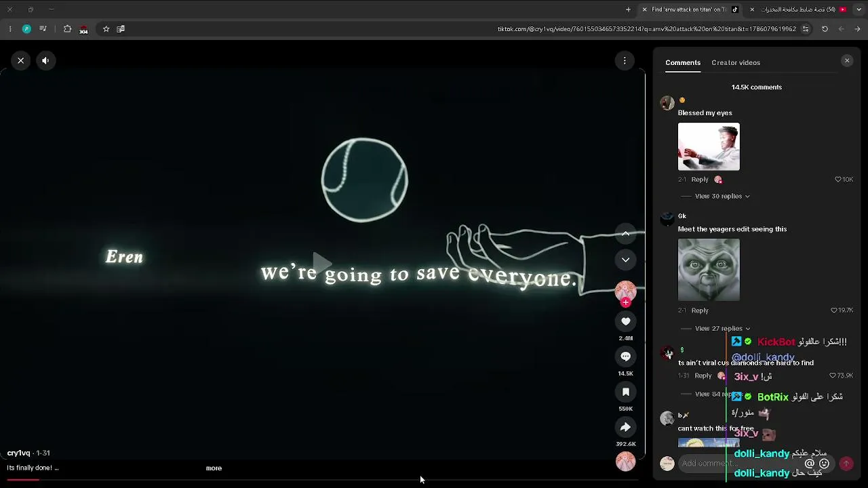Go to the previous video using the up chevron
The width and height of the screenshot is (868, 488).
tap(626, 234)
